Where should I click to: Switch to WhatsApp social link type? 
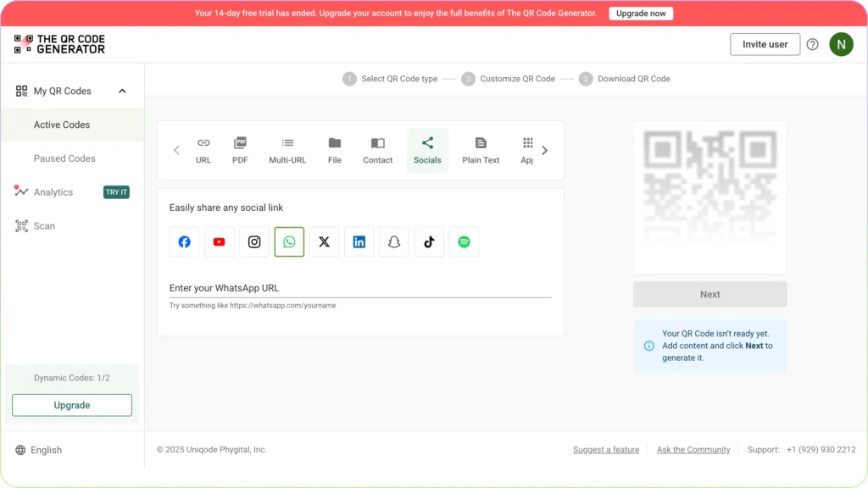click(x=289, y=241)
